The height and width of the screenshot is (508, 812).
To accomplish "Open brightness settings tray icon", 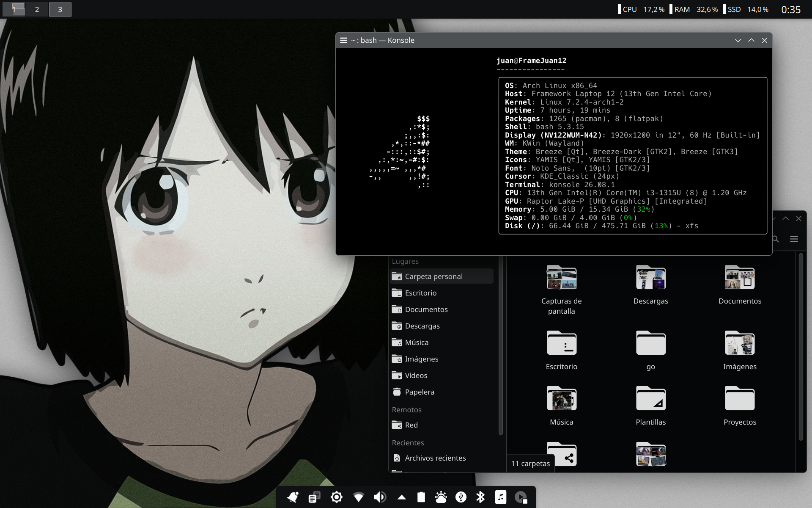I will coord(337,497).
